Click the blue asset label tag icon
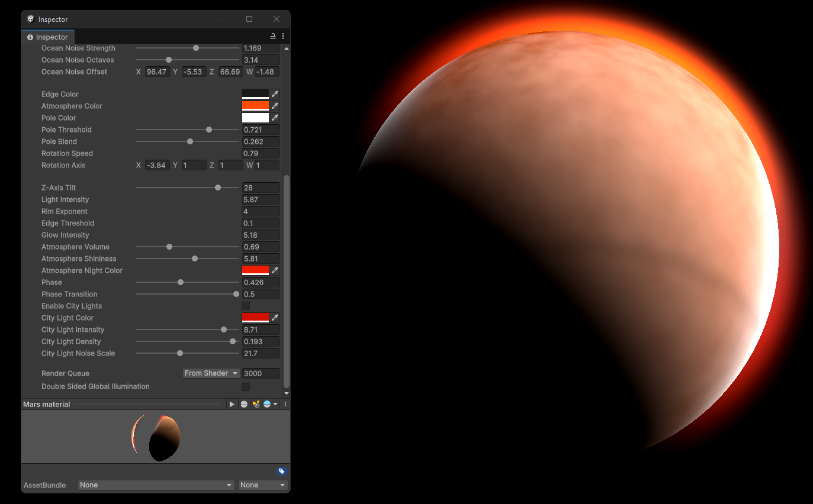This screenshot has height=504, width=813. tap(281, 471)
